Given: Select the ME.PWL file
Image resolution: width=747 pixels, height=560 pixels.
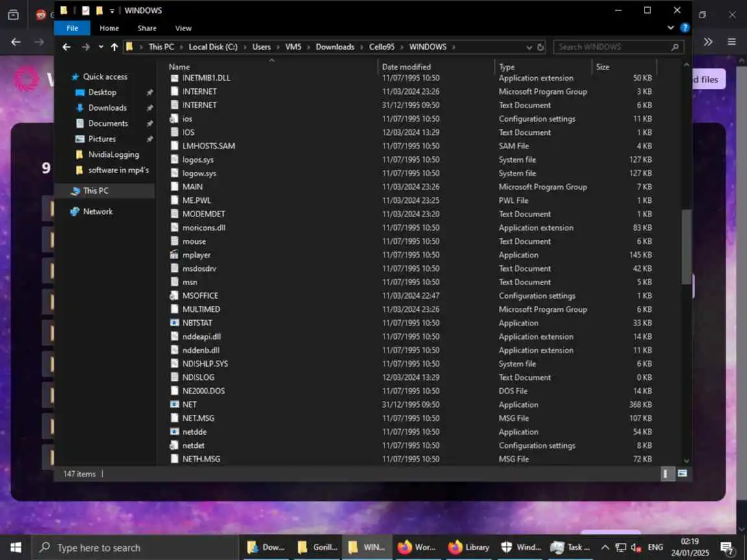Looking at the screenshot, I should 196,200.
